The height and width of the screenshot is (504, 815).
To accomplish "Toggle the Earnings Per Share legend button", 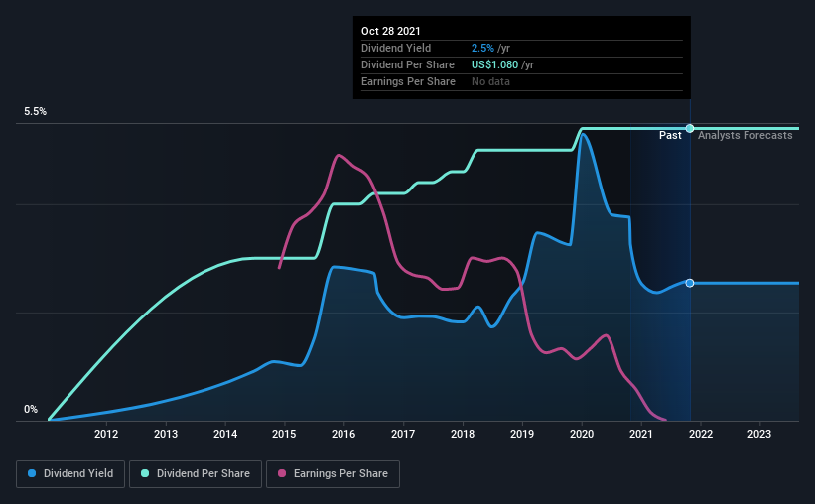I will 333,474.
